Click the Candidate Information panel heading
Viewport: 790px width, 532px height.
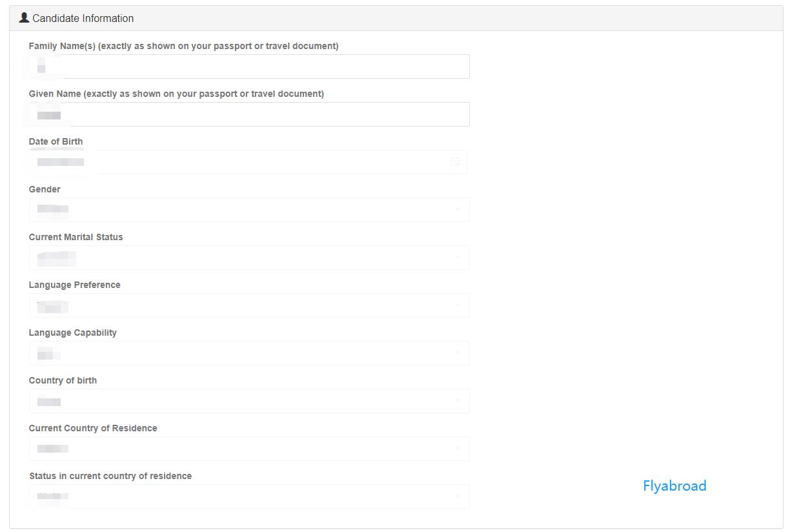[x=83, y=18]
